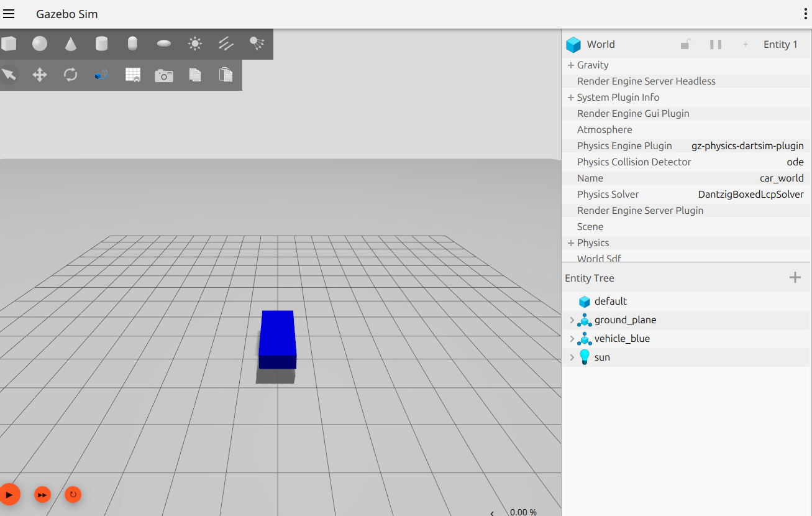Expand vehicle_blue in Entity Tree
812x516 pixels.
(x=572, y=339)
